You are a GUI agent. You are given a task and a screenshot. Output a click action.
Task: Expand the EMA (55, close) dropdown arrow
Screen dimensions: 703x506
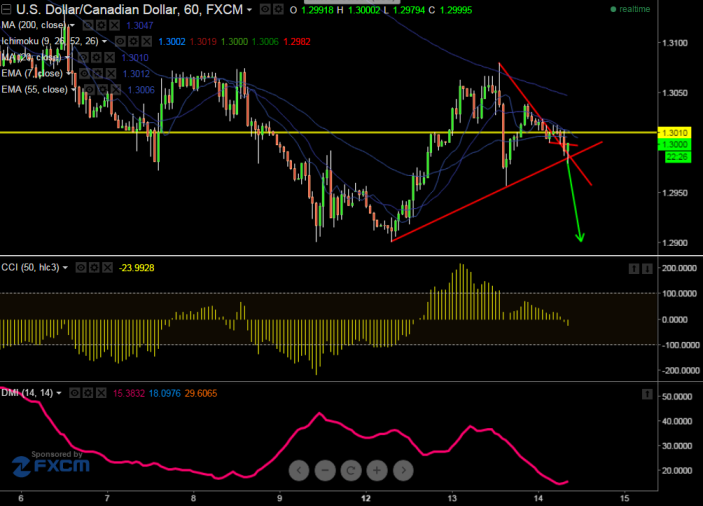click(74, 90)
